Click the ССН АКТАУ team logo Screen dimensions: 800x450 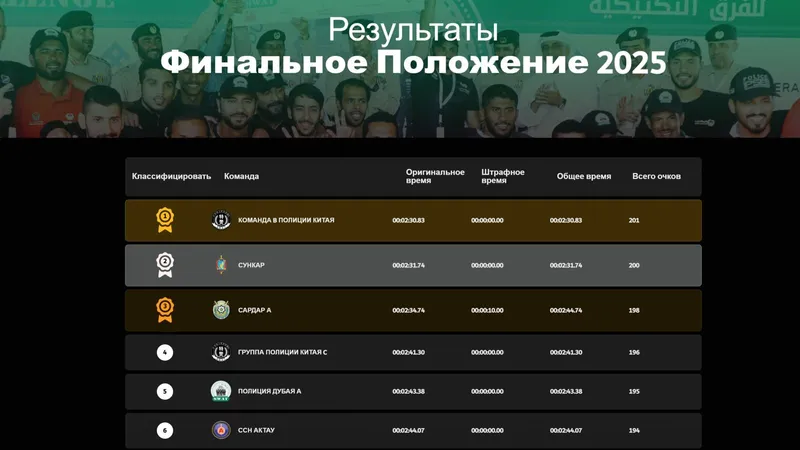(221, 430)
